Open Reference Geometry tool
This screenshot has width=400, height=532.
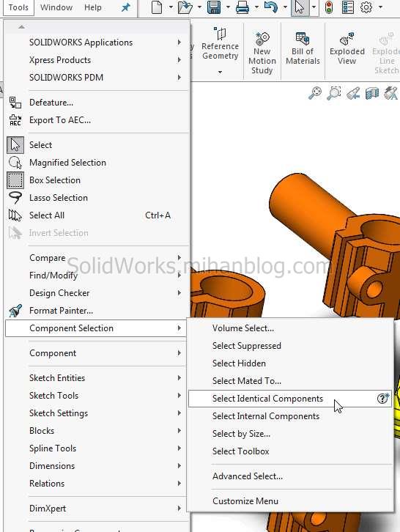(220, 45)
